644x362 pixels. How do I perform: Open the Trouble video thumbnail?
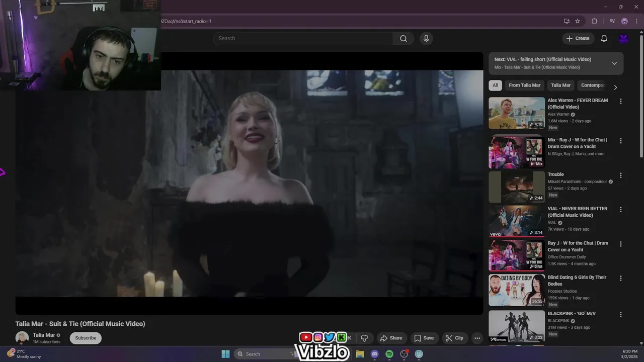click(517, 187)
